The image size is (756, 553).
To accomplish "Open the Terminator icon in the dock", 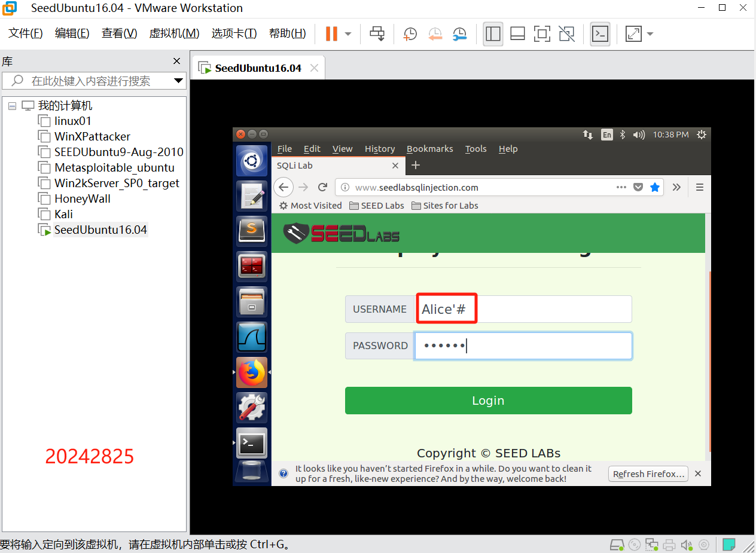I will click(252, 266).
